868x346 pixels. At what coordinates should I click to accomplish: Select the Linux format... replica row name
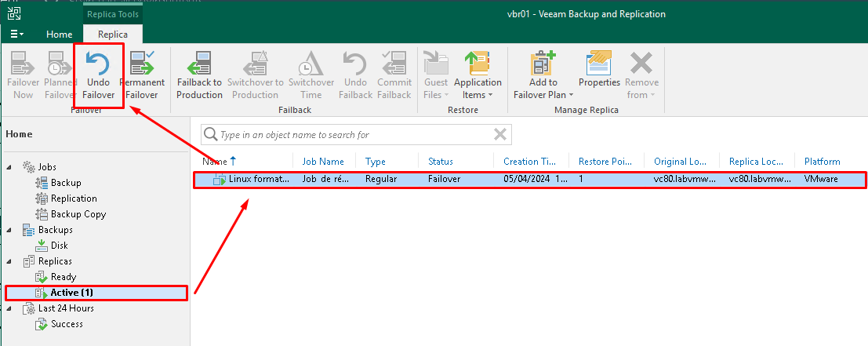(259, 180)
